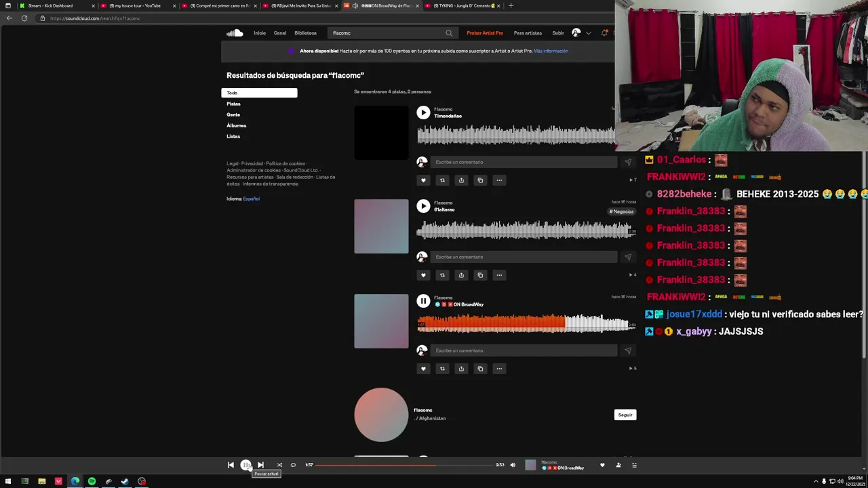This screenshot has width=868, height=488.
Task: Open the notifications bell
Action: click(x=604, y=33)
